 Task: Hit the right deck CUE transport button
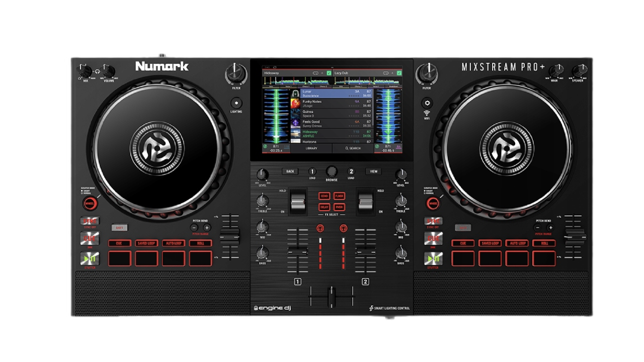click(x=433, y=238)
